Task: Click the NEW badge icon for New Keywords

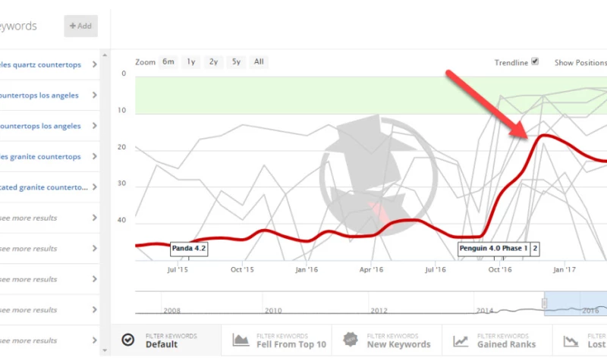Action: pyautogui.click(x=351, y=340)
